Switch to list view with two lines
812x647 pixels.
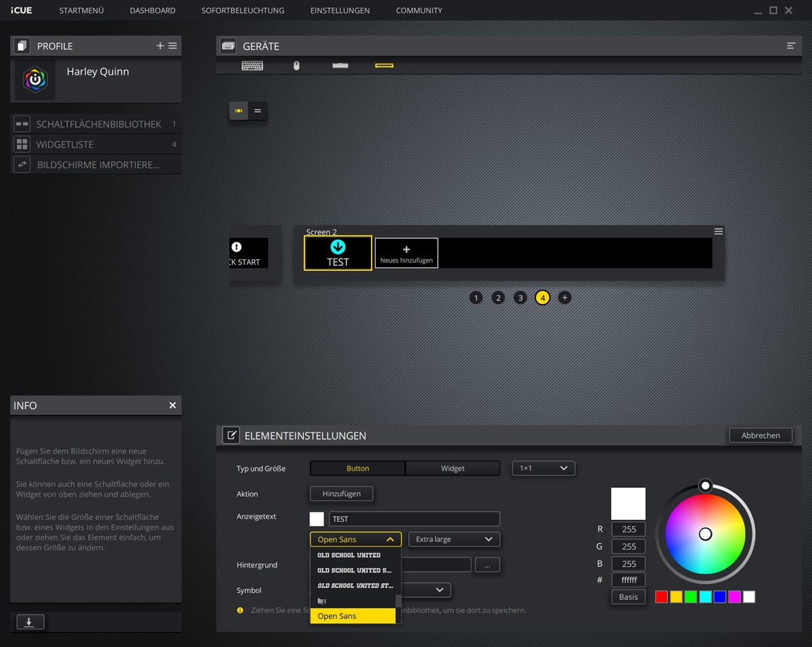(x=258, y=110)
